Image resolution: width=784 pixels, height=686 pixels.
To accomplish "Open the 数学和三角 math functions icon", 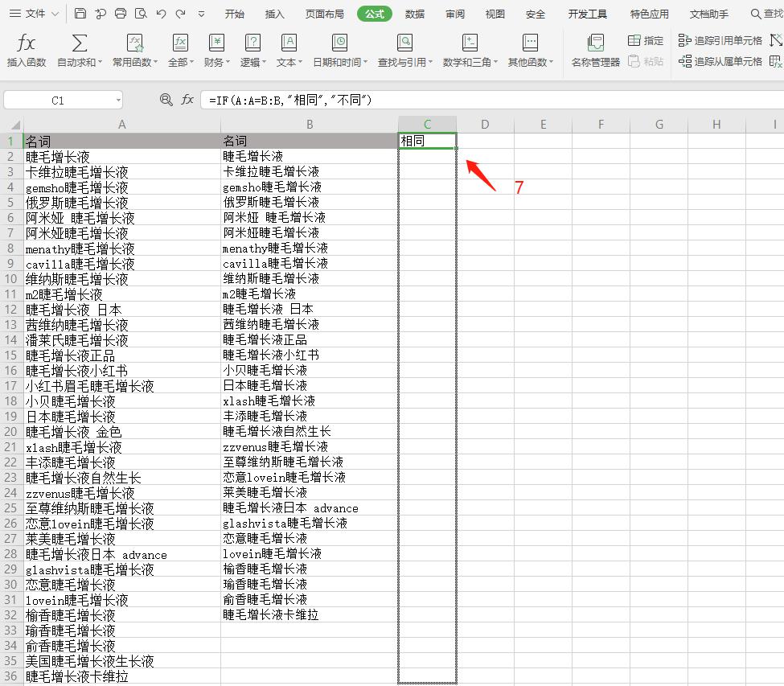I will (470, 43).
